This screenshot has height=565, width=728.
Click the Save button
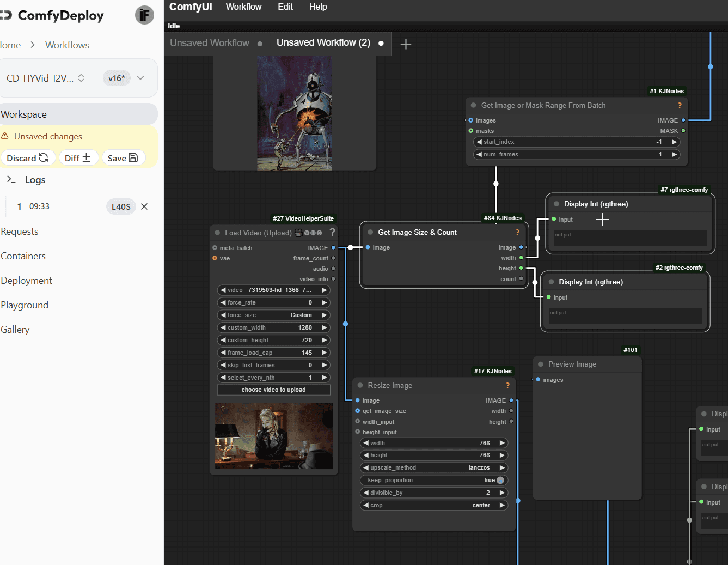[x=123, y=158]
